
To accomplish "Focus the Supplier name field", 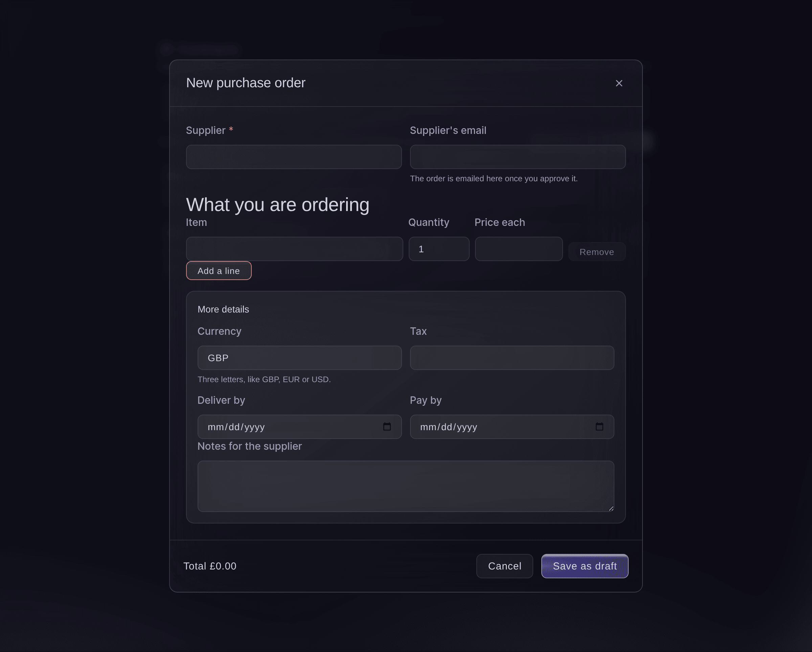I will (294, 157).
